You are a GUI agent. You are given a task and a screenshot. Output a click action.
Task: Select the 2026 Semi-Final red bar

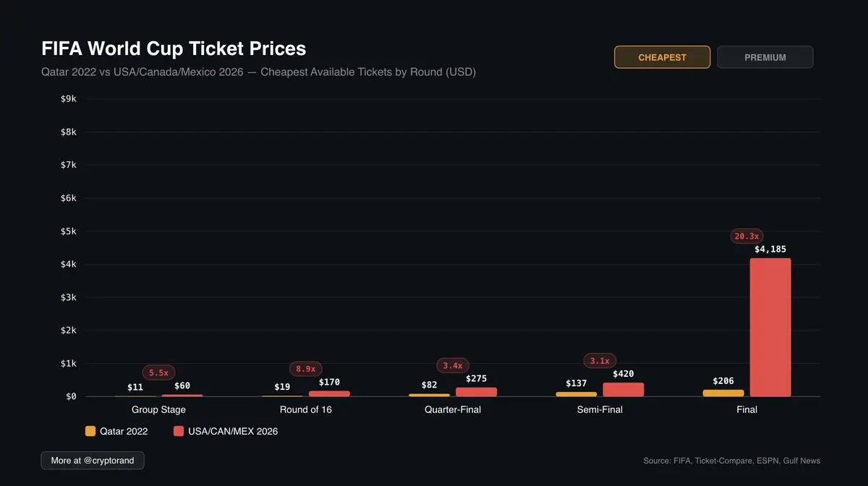tap(623, 389)
